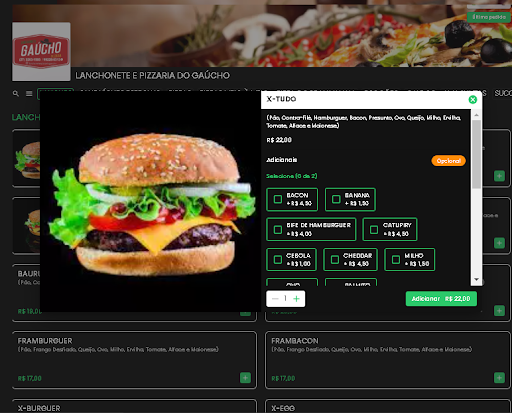Open the search magnifier icon
Image resolution: width=512 pixels, height=413 pixels.
point(16,94)
